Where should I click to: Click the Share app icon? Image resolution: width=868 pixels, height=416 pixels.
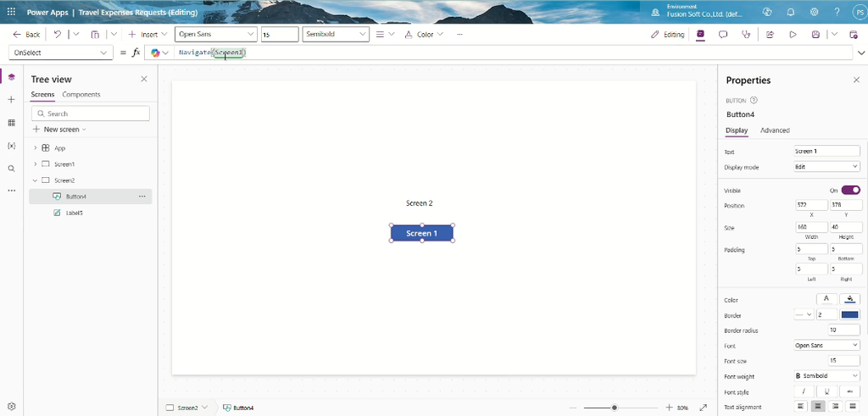pyautogui.click(x=770, y=34)
